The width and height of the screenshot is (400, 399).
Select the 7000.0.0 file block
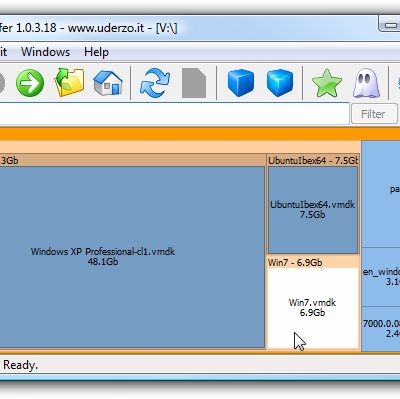point(381,329)
